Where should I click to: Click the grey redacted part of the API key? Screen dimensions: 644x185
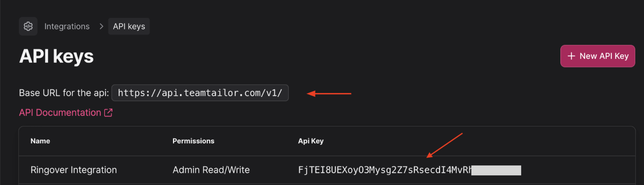[496, 170]
